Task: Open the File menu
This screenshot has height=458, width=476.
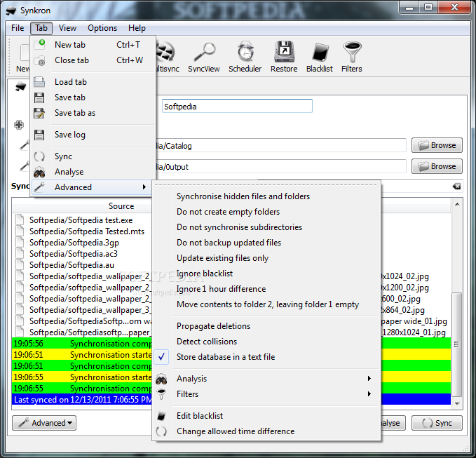Action: tap(18, 28)
